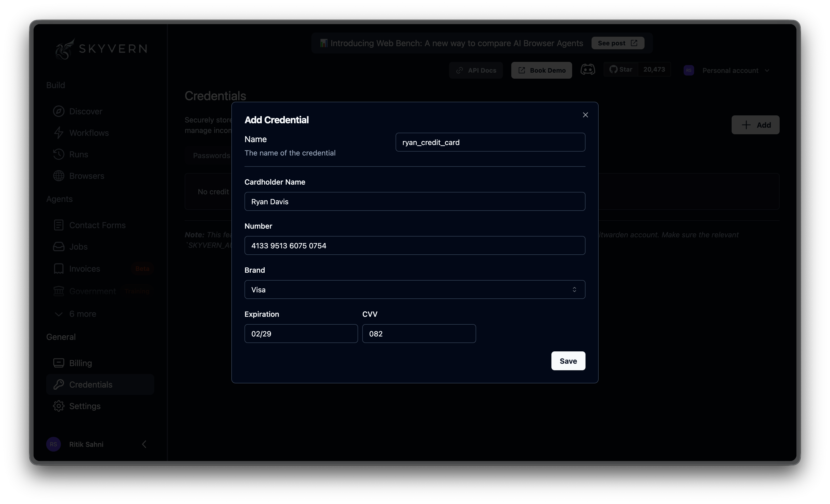The height and width of the screenshot is (504, 830).
Task: Click the Add credential button
Action: tap(755, 125)
